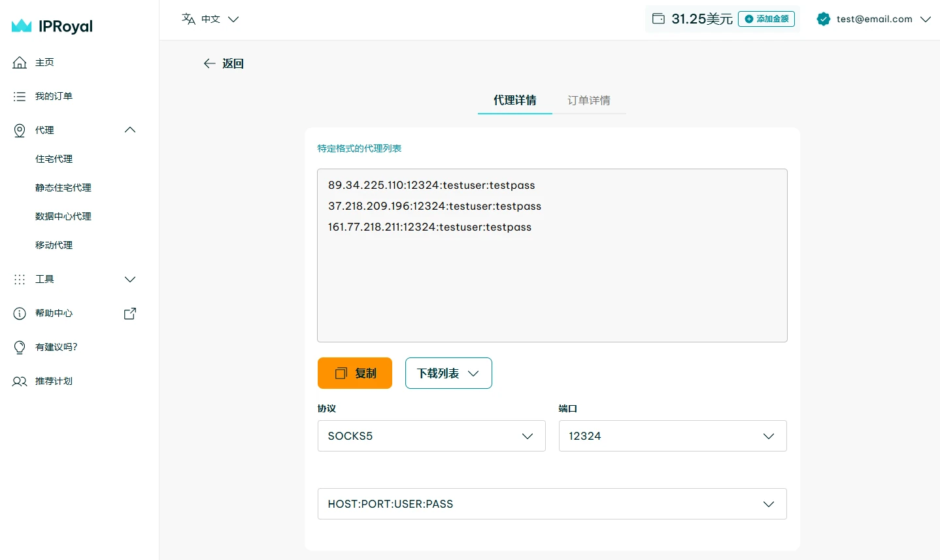Click the IPRoyal crown logo
This screenshot has height=560, width=940.
pos(22,26)
